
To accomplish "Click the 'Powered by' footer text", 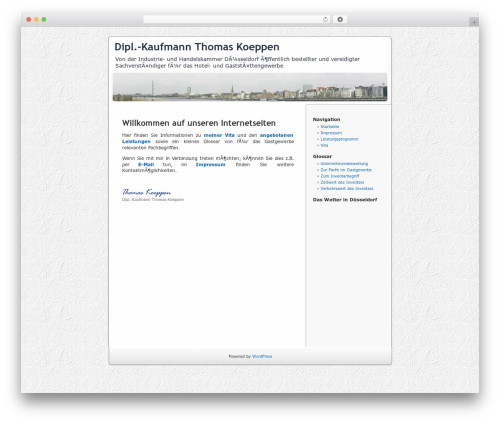I will 239,356.
